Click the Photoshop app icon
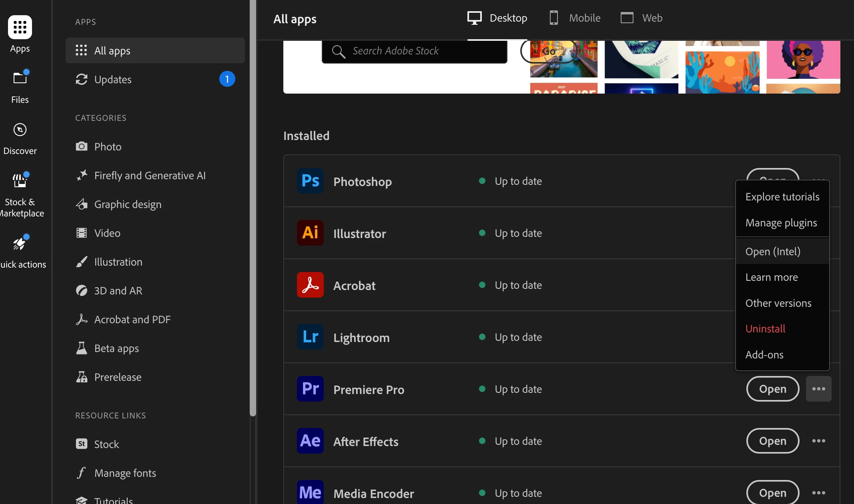 click(310, 181)
